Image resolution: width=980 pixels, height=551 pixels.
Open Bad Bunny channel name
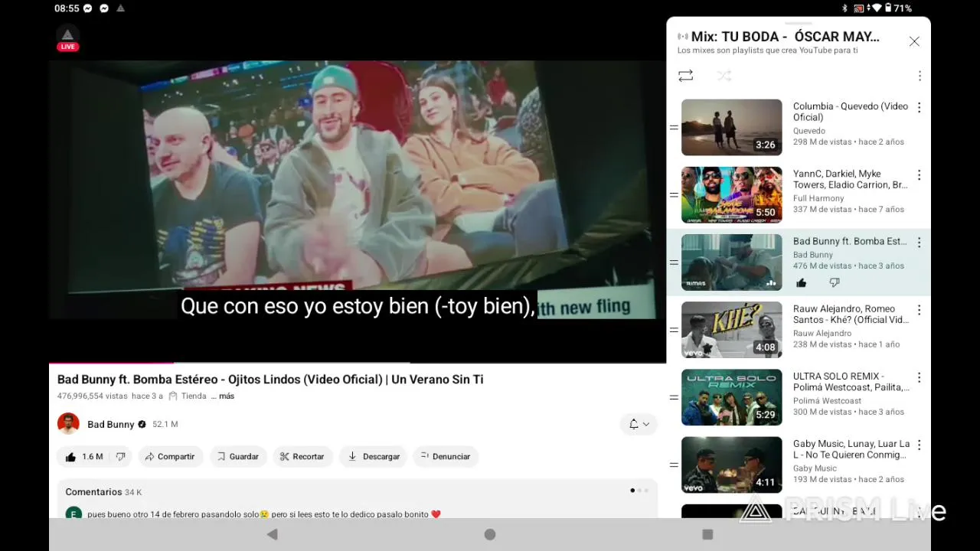point(110,425)
